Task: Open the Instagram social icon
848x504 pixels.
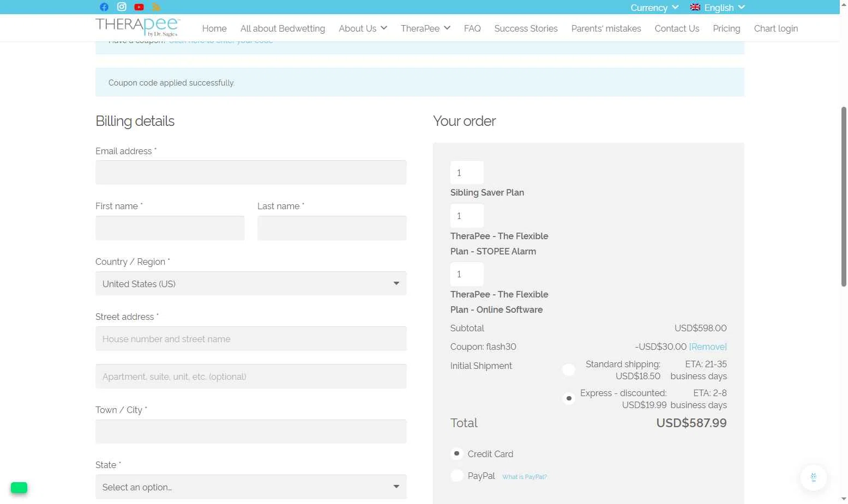Action: click(x=122, y=7)
